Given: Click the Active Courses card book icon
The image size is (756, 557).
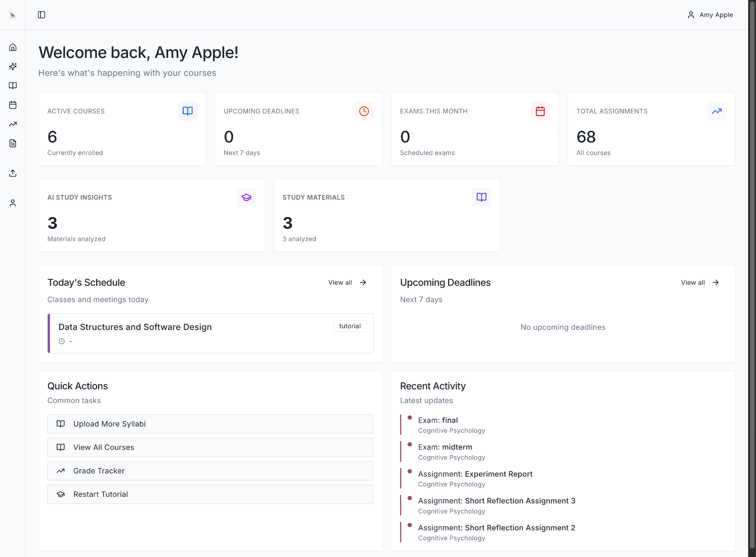Looking at the screenshot, I should click(x=187, y=111).
